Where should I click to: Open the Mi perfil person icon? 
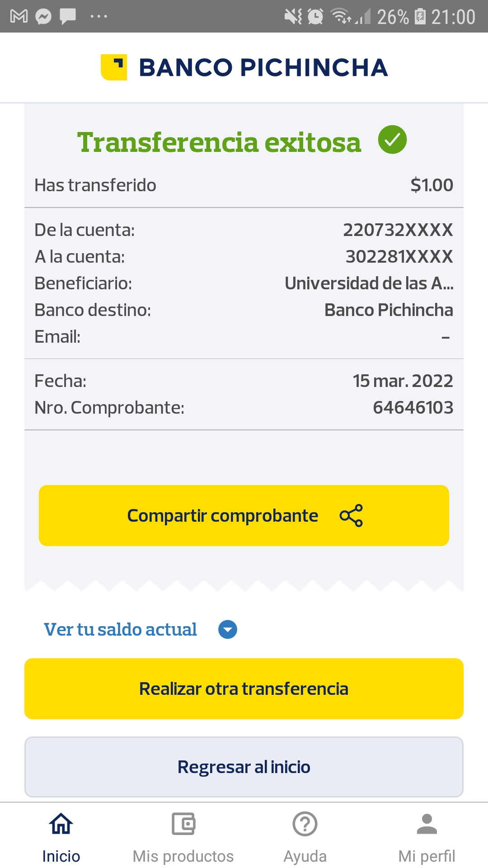427,824
